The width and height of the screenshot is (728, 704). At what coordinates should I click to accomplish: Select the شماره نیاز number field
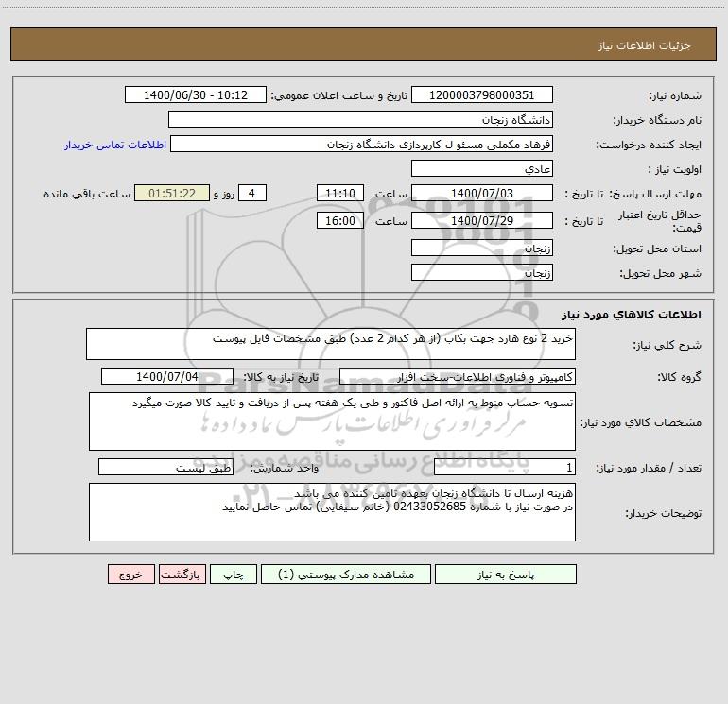pyautogui.click(x=482, y=94)
